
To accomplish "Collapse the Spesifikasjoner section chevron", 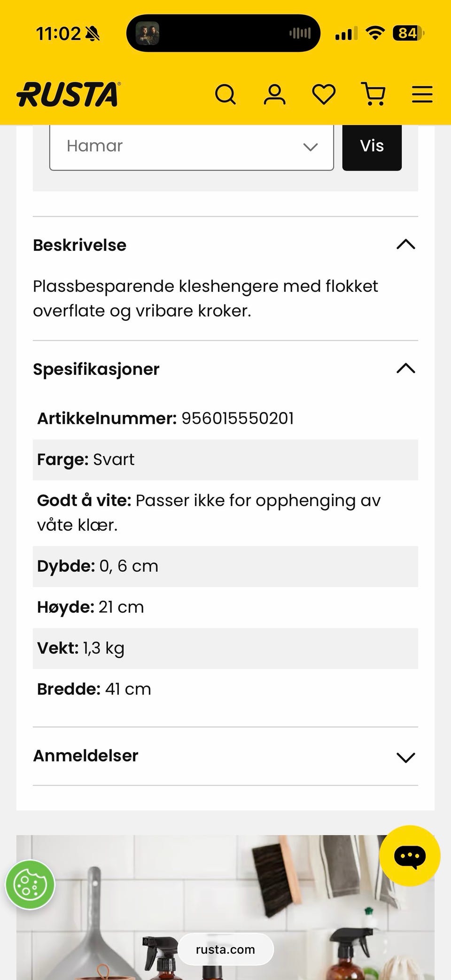I will coord(406,368).
